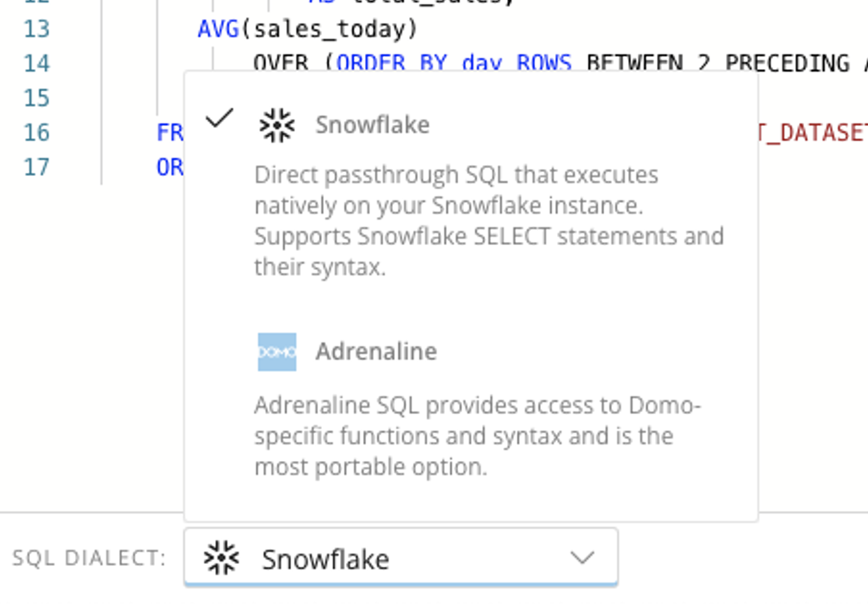Click the Snowflake option label text
This screenshot has width=868, height=605.
[372, 124]
